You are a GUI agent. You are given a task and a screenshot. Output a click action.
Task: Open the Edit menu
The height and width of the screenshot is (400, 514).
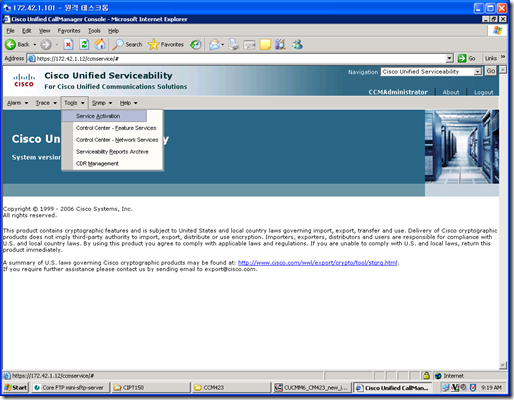(x=26, y=31)
